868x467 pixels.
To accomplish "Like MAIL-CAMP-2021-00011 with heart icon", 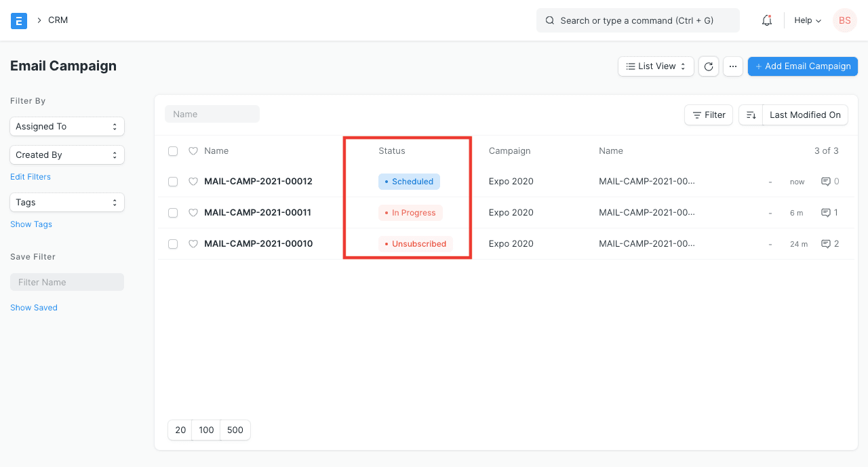I will click(193, 213).
